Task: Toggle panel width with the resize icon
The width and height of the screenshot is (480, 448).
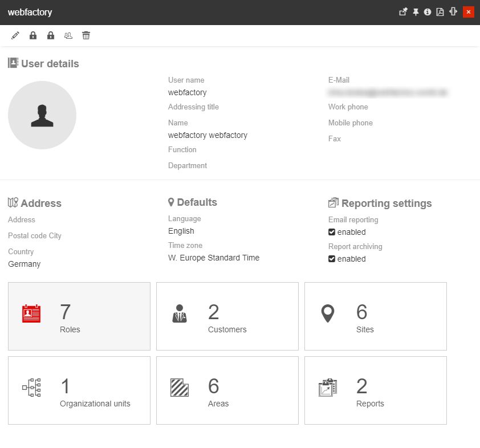Action: click(x=453, y=12)
